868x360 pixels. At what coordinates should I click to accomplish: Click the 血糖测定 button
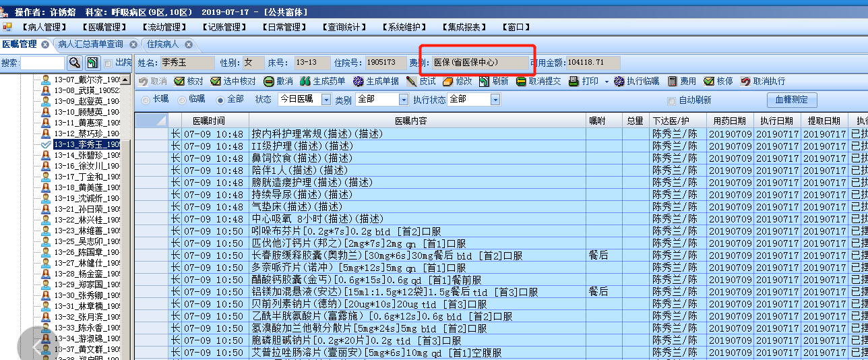(792, 100)
